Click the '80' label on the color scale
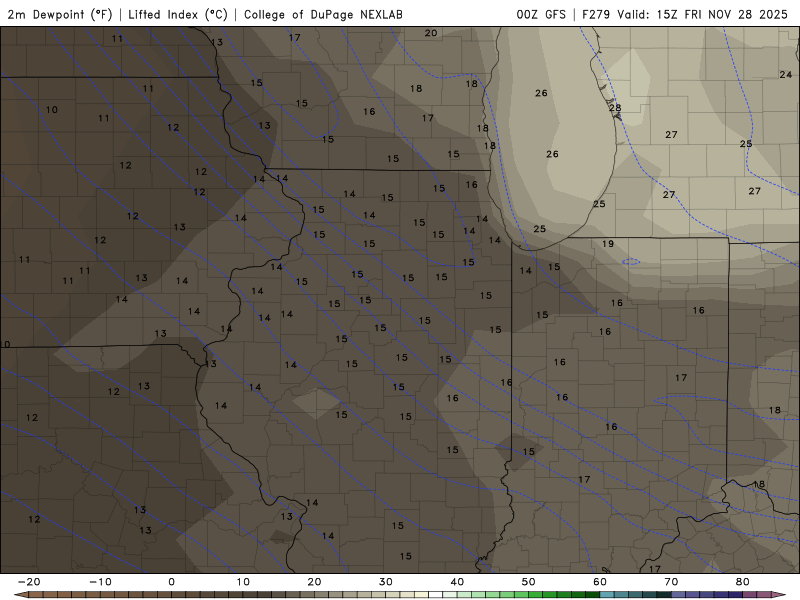Viewport: 800px width, 600px height. pyautogui.click(x=743, y=582)
